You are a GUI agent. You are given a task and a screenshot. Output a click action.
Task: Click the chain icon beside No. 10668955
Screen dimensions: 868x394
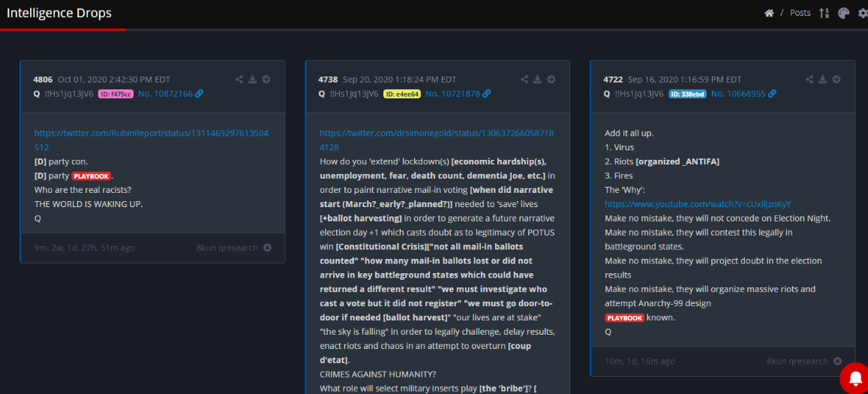tap(772, 94)
